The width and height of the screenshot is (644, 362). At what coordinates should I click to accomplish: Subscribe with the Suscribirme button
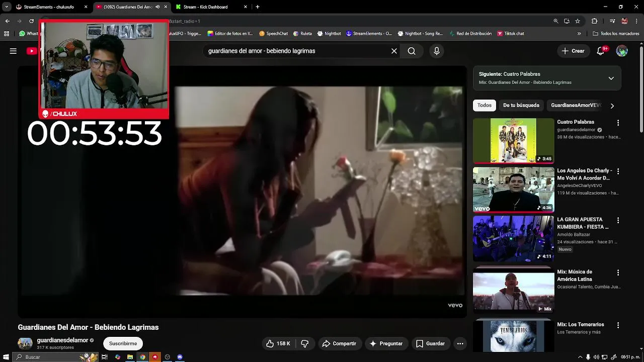123,343
